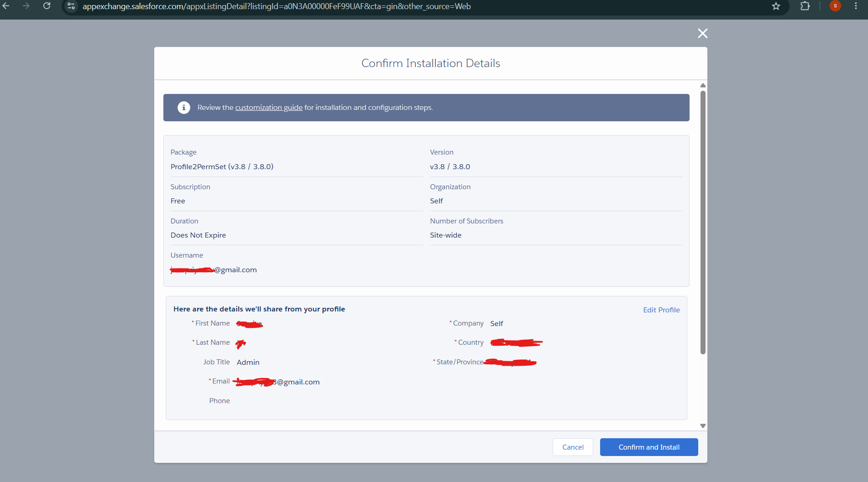The image size is (868, 482).
Task: Click the Cancel button
Action: coord(573,447)
